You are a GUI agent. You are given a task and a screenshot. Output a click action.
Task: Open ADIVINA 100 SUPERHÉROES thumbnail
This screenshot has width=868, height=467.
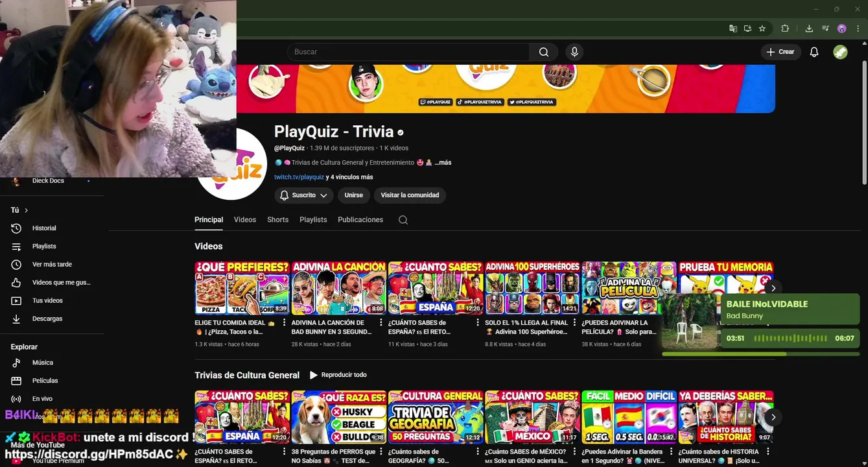click(x=532, y=288)
